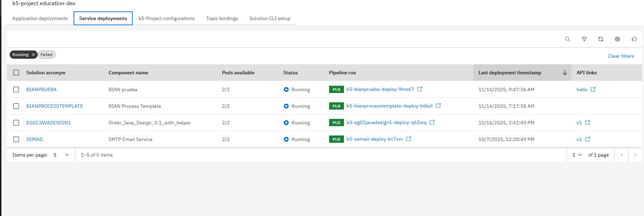Open table settings gear icon
644x216 pixels.
point(617,39)
